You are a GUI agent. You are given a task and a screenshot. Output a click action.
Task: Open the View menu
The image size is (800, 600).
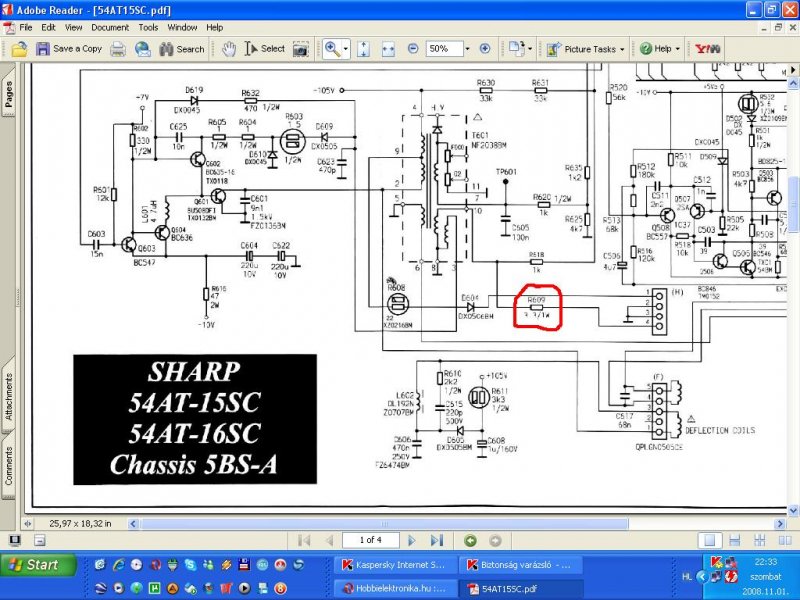click(x=73, y=28)
